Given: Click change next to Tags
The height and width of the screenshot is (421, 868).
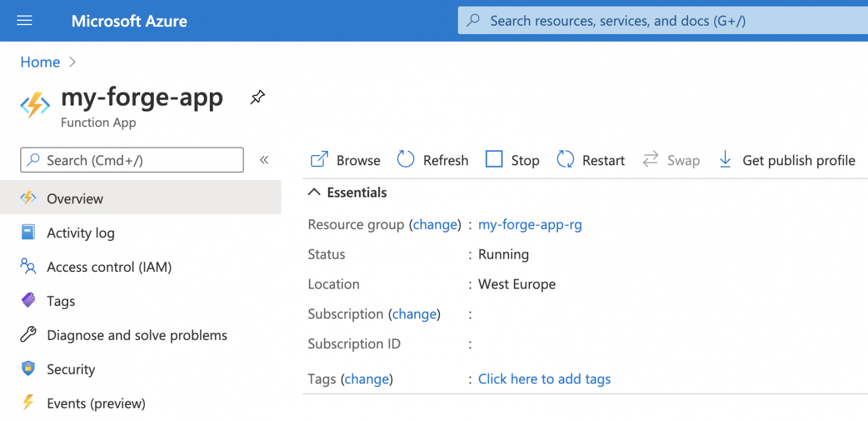Looking at the screenshot, I should coord(367,379).
